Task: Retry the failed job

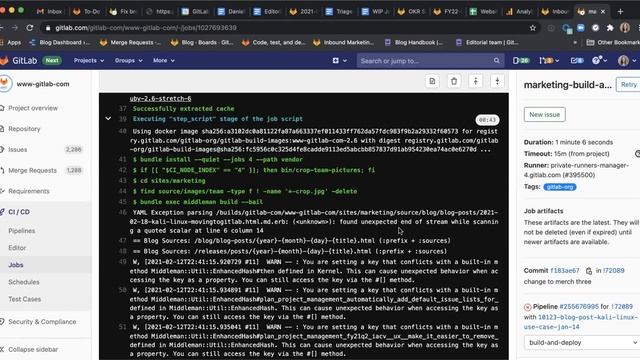Action: [x=629, y=84]
